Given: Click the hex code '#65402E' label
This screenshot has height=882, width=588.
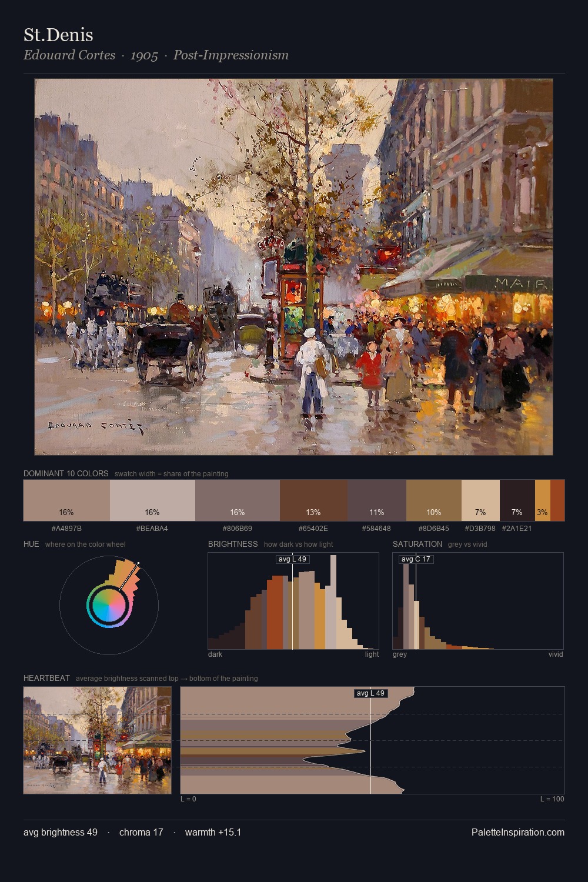Looking at the screenshot, I should (x=313, y=528).
